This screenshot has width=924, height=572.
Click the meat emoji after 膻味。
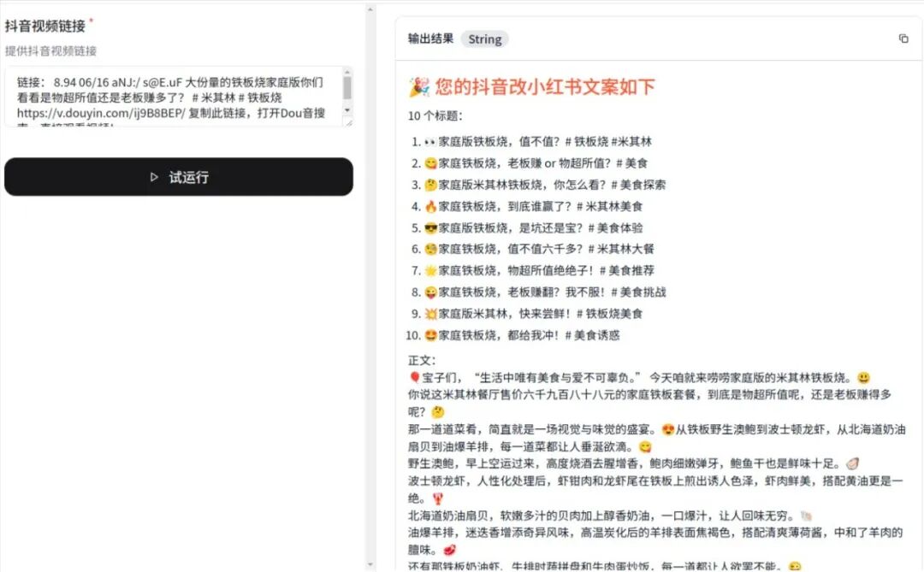449,551
